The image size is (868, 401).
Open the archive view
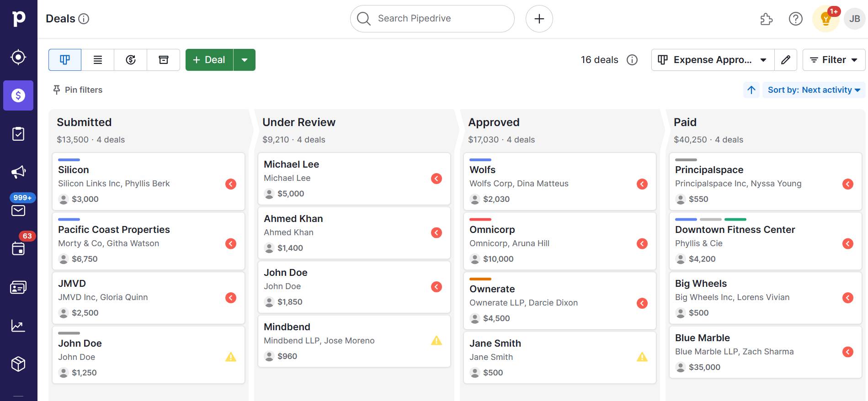click(164, 60)
